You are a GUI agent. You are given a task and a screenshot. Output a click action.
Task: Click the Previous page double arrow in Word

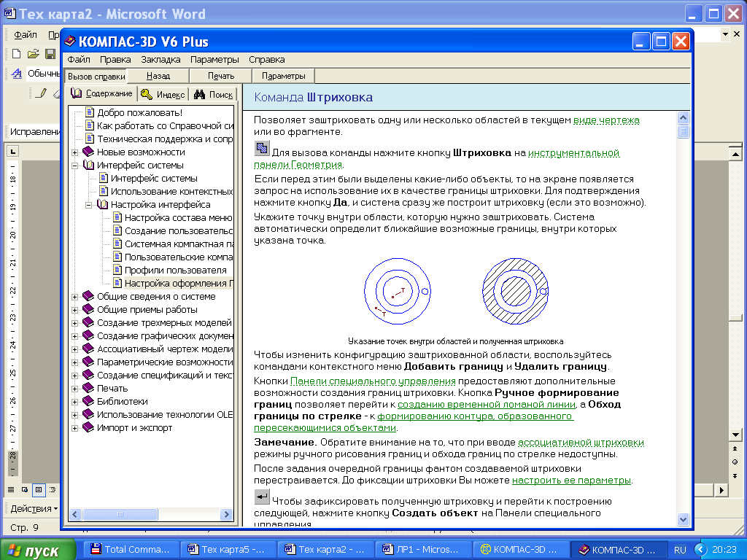coord(735,448)
